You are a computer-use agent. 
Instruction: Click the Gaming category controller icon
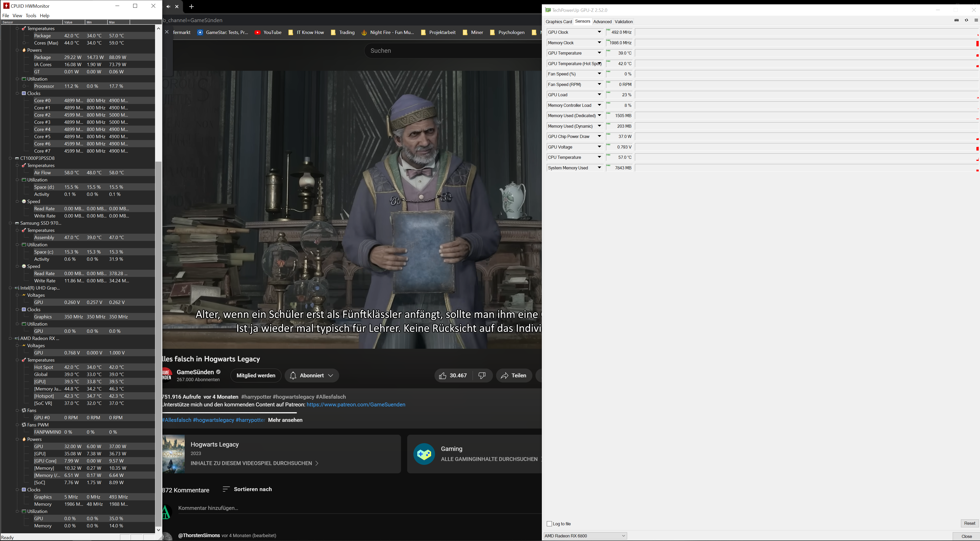[424, 454]
